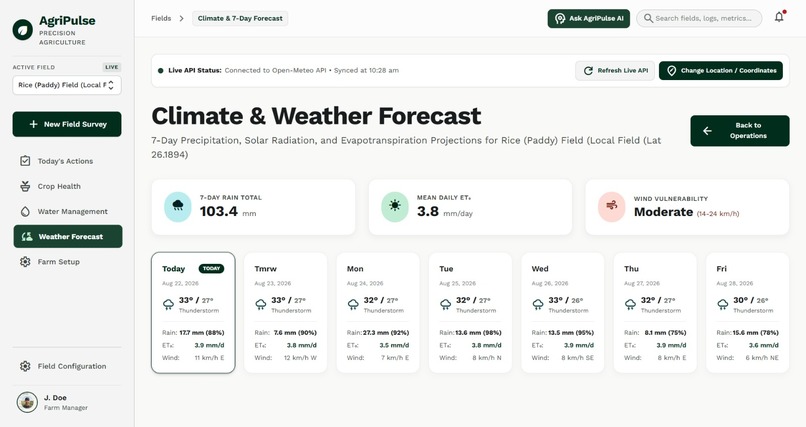This screenshot has height=427, width=806.
Task: Click the Weather Forecast sidebar icon
Action: (x=27, y=236)
